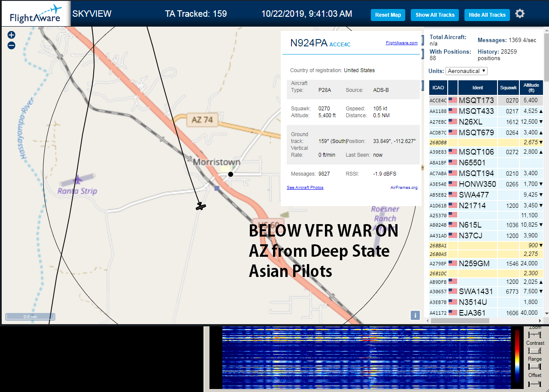This screenshot has width=549, height=392.
Task: Click the US flag in MSQT679 row
Action: pos(453,132)
